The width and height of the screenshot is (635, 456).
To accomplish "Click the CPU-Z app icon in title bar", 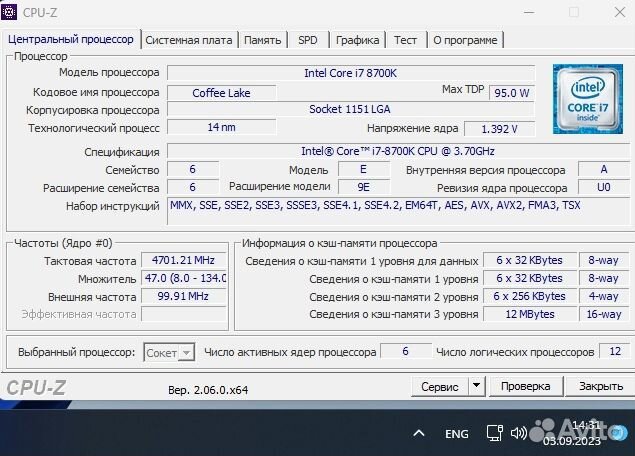I will [x=9, y=12].
